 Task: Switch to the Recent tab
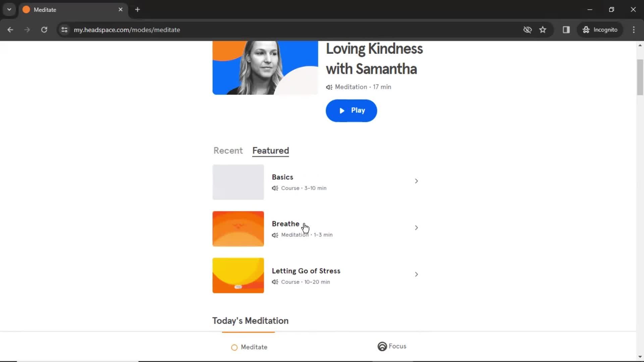(x=228, y=150)
